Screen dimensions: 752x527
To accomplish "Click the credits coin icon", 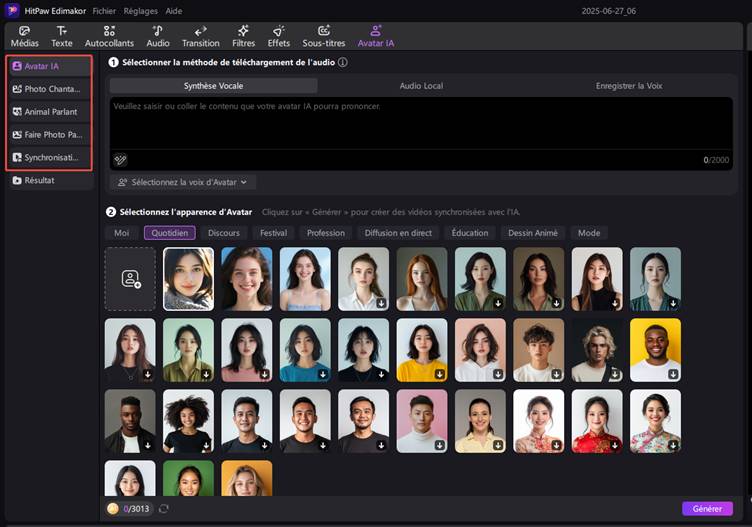I will (x=113, y=509).
